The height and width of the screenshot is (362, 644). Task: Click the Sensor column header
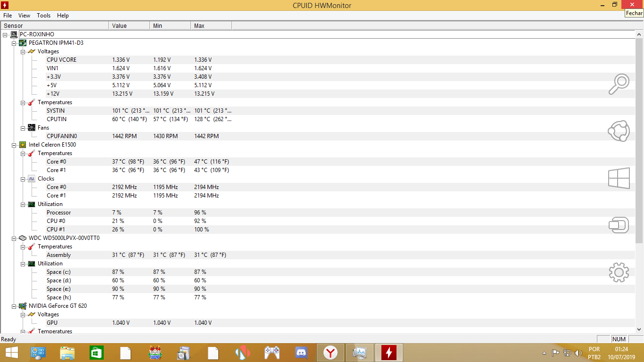coord(55,25)
